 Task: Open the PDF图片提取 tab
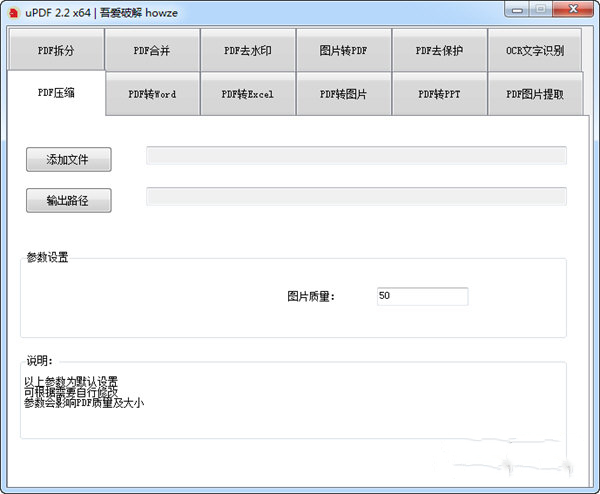[x=535, y=94]
